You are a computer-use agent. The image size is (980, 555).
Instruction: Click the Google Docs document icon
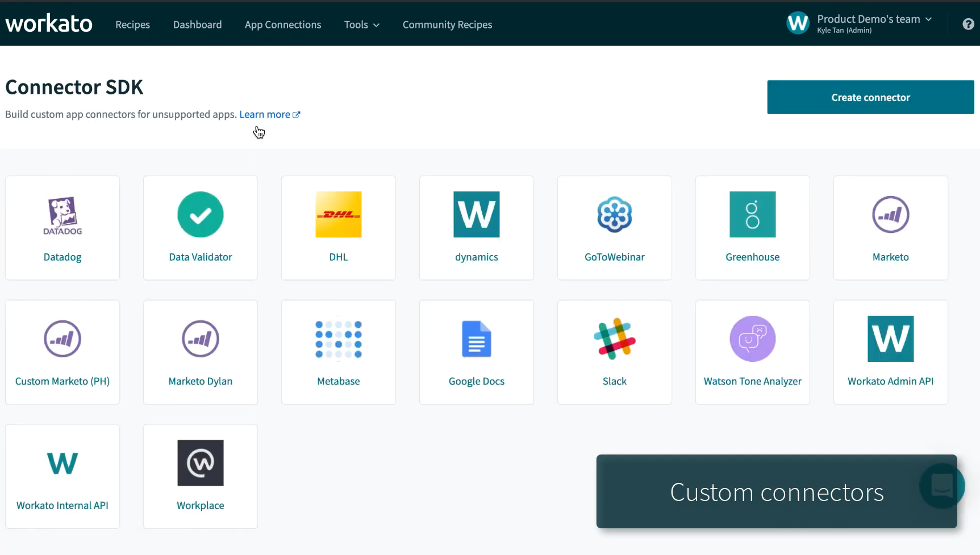coord(477,339)
